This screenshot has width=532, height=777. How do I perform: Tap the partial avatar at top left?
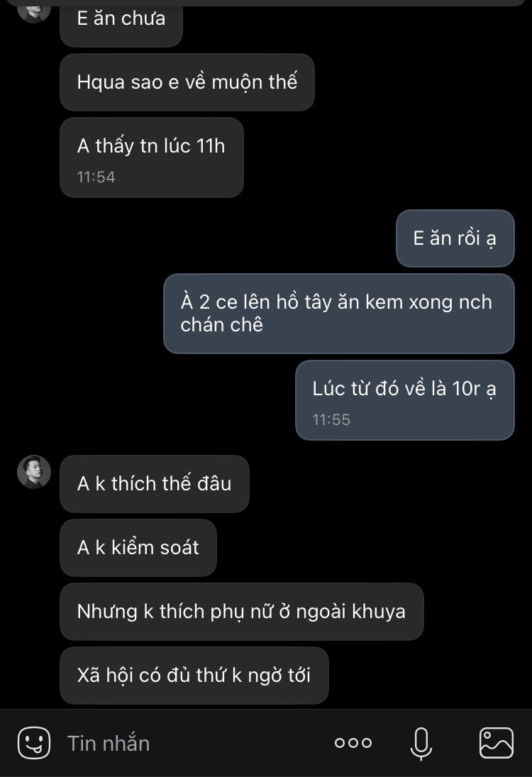34,10
